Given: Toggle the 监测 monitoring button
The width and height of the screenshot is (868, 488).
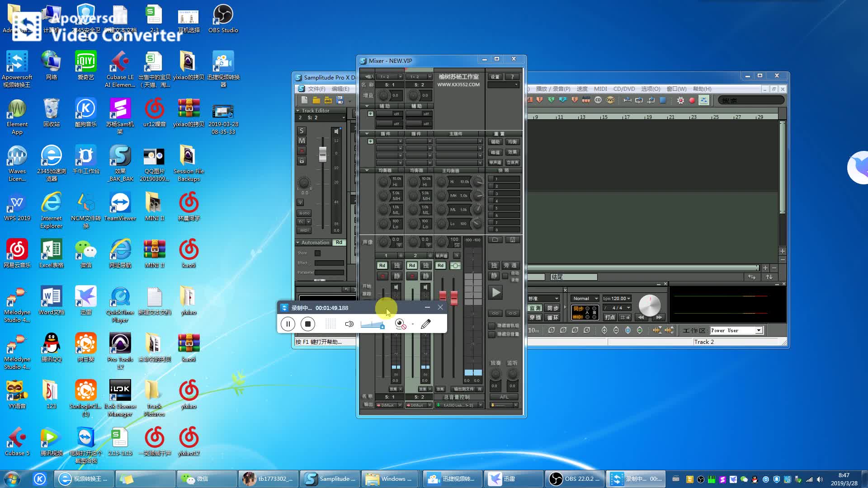Looking at the screenshot, I should 535,308.
